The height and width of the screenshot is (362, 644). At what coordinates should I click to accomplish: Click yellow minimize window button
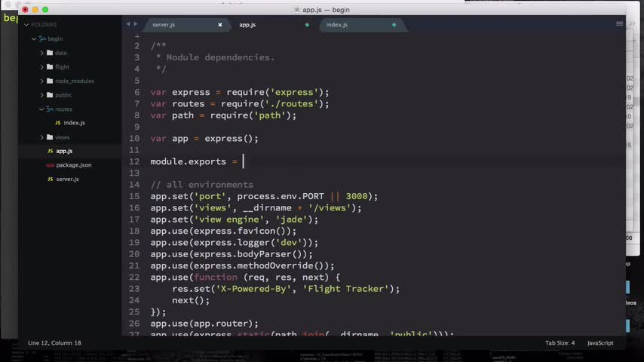click(35, 10)
